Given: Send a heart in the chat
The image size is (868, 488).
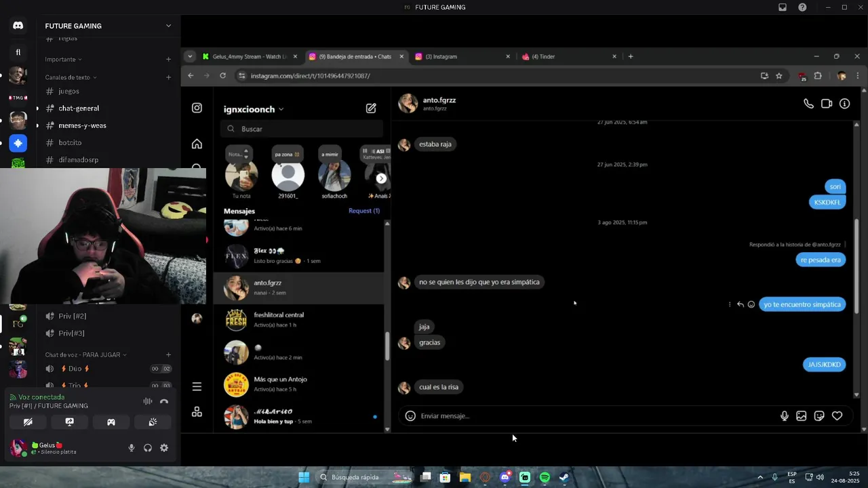Looking at the screenshot, I should pyautogui.click(x=837, y=416).
